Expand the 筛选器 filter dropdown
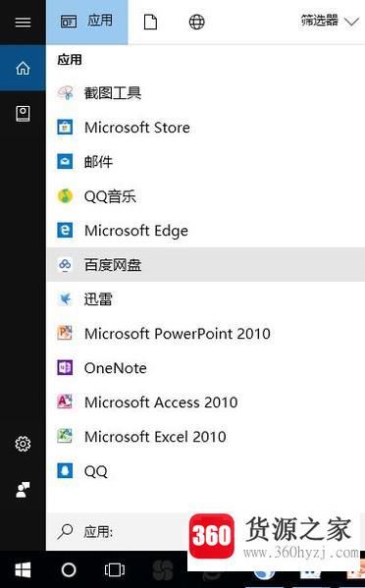This screenshot has width=365, height=588. click(330, 21)
